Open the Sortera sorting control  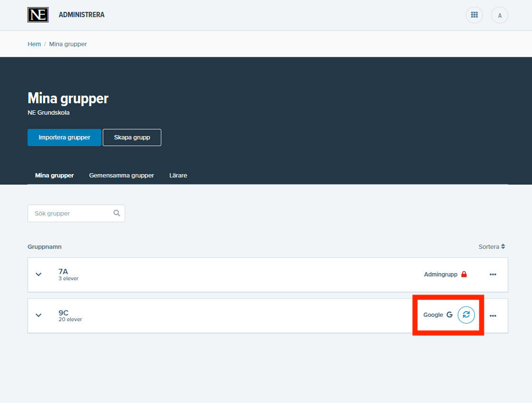coord(492,246)
